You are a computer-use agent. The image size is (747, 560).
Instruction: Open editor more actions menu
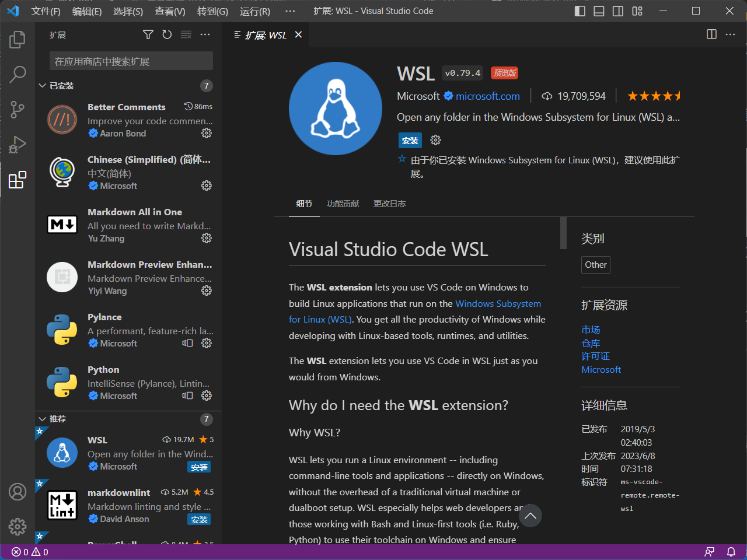[730, 34]
